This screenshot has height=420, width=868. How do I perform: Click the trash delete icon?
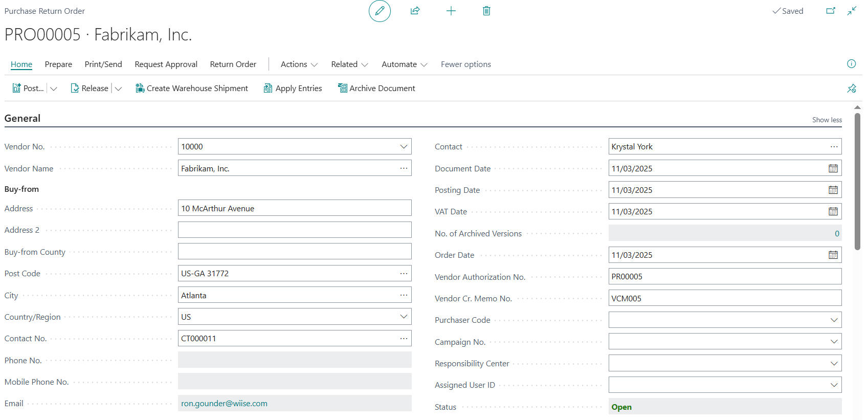click(486, 11)
